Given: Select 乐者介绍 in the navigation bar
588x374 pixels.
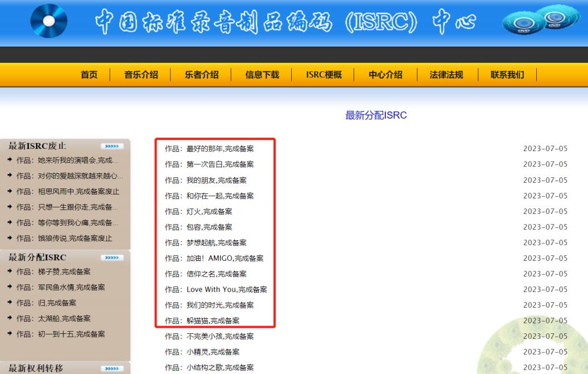Looking at the screenshot, I should [202, 75].
